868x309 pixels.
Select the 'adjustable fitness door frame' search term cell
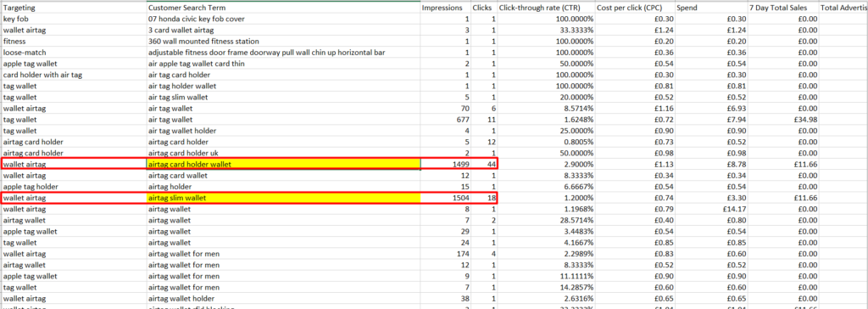coord(283,53)
